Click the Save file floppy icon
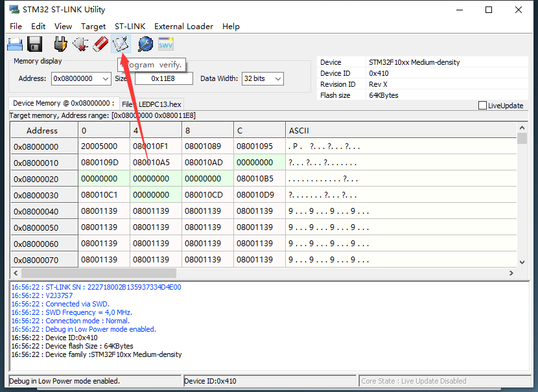The width and height of the screenshot is (538, 392). [x=34, y=45]
